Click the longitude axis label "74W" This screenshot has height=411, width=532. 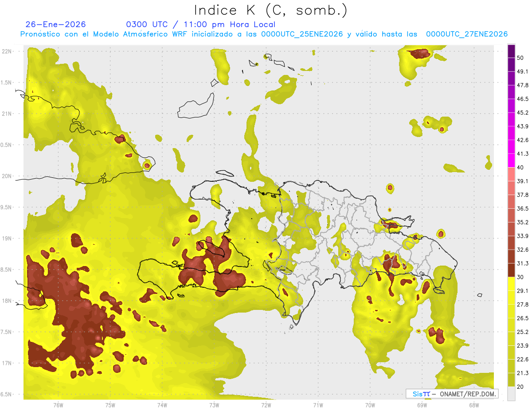click(x=162, y=406)
